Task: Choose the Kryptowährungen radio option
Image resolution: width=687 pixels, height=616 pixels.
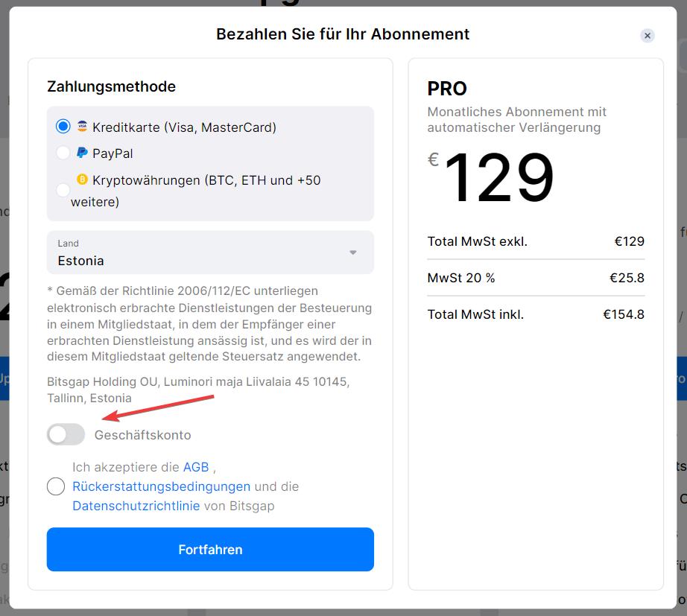Action: tap(63, 190)
